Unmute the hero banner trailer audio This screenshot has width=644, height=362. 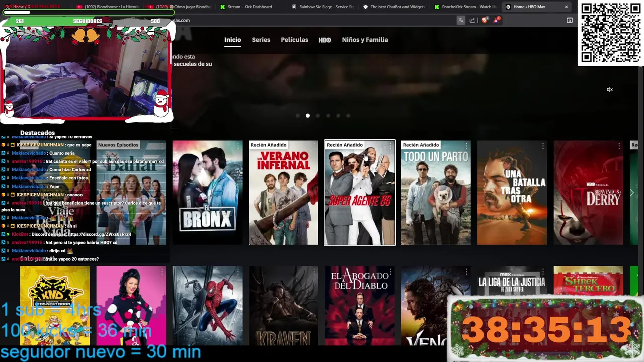610,89
